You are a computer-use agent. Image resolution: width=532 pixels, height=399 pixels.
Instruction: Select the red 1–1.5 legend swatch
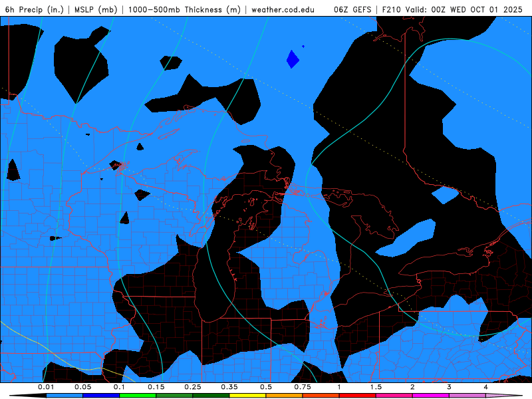[x=358, y=396]
